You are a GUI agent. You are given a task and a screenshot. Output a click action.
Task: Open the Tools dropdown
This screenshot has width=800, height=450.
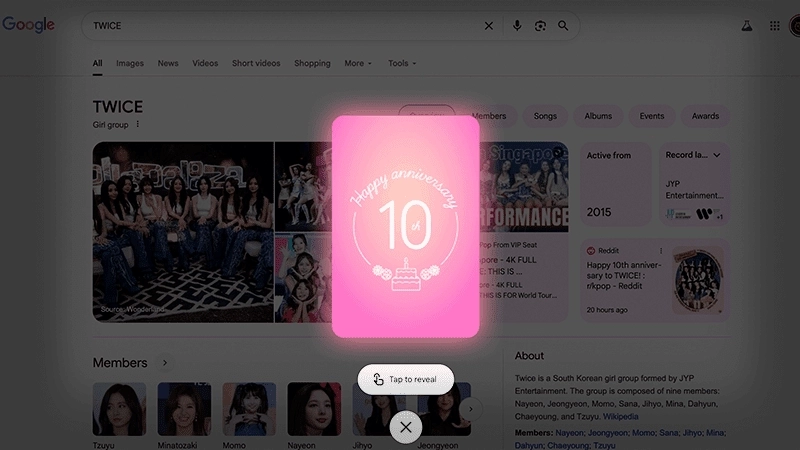click(x=402, y=63)
